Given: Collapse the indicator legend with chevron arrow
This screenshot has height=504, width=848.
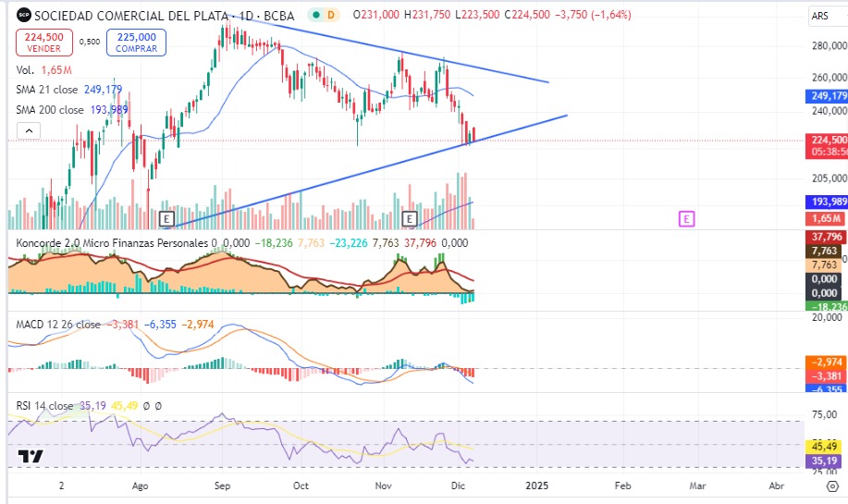Looking at the screenshot, I should (x=27, y=131).
